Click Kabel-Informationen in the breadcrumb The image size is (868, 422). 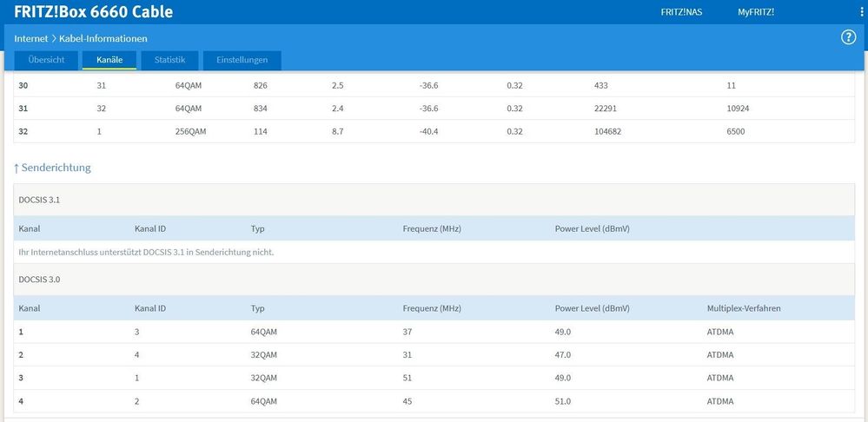pyautogui.click(x=103, y=38)
